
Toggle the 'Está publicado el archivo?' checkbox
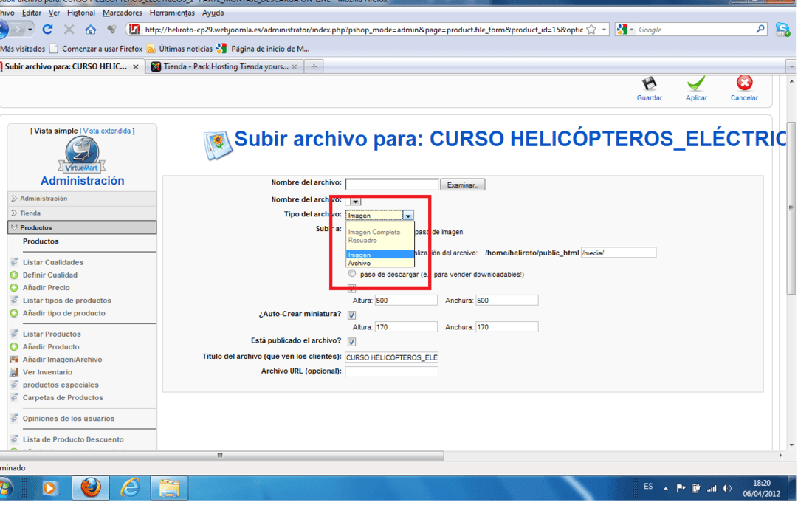tap(351, 342)
